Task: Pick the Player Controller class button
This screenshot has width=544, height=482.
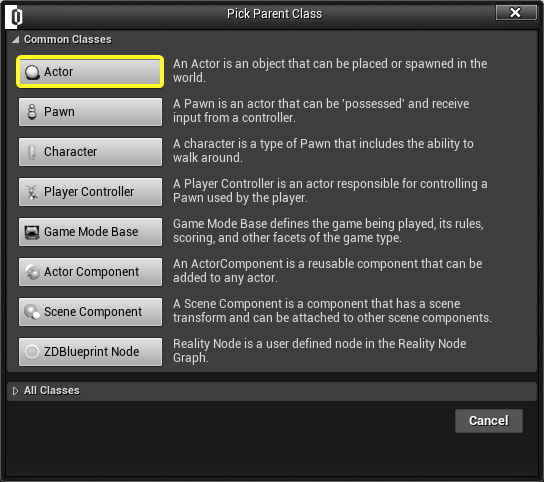Action: tap(91, 192)
